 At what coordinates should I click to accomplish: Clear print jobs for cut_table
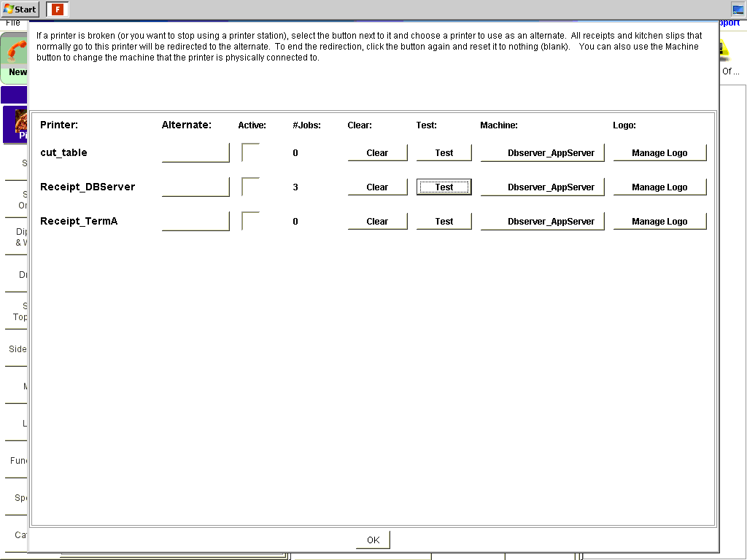[377, 153]
